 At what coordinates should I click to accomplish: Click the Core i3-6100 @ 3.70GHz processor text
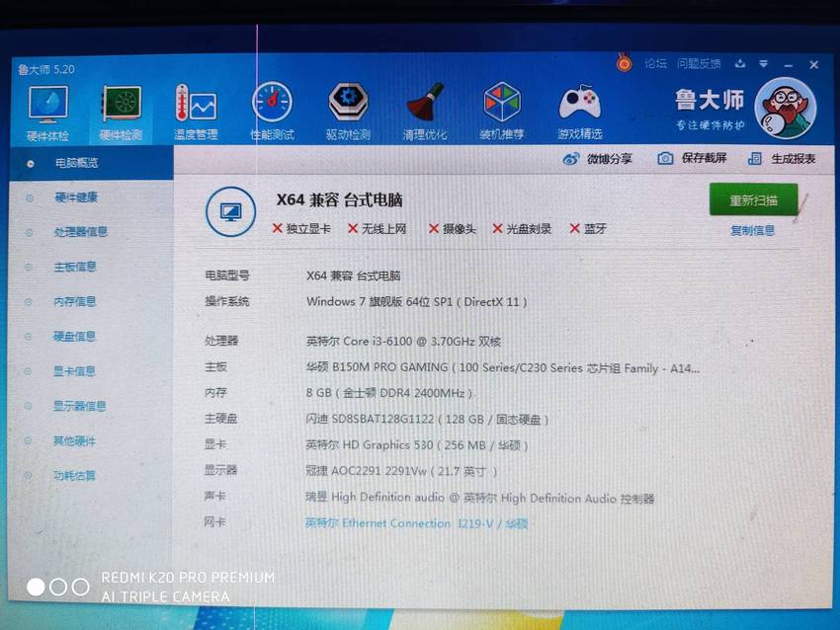403,341
